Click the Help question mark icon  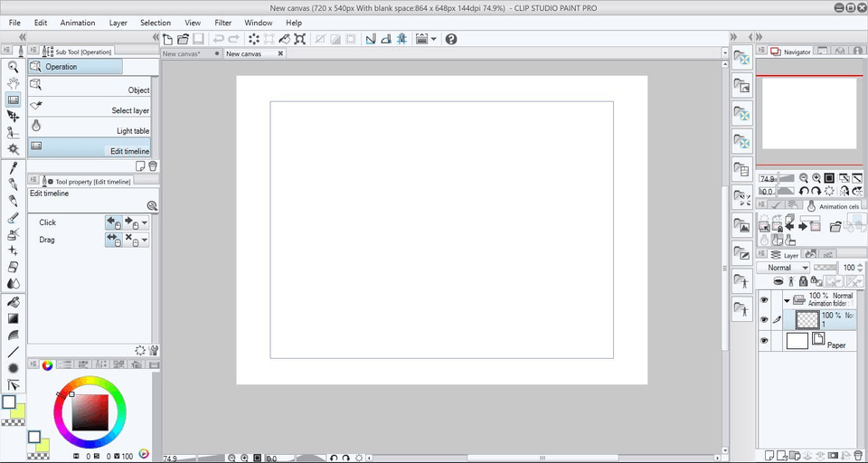(451, 39)
